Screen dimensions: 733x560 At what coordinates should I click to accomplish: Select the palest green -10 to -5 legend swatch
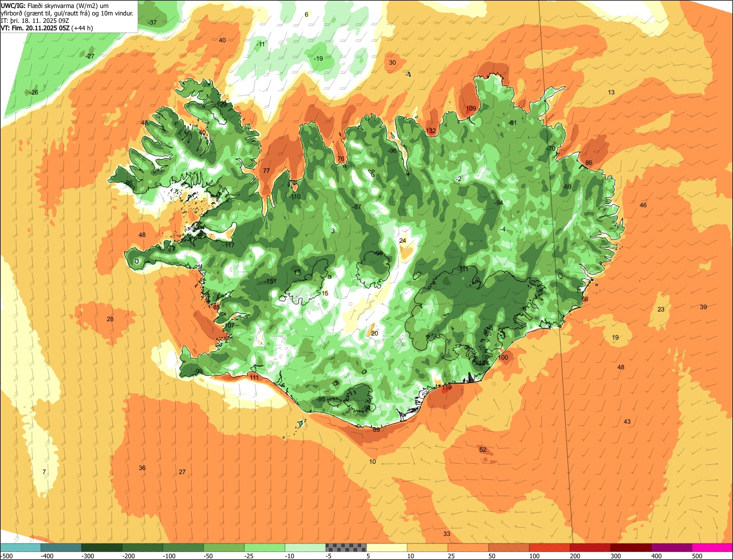(x=305, y=547)
